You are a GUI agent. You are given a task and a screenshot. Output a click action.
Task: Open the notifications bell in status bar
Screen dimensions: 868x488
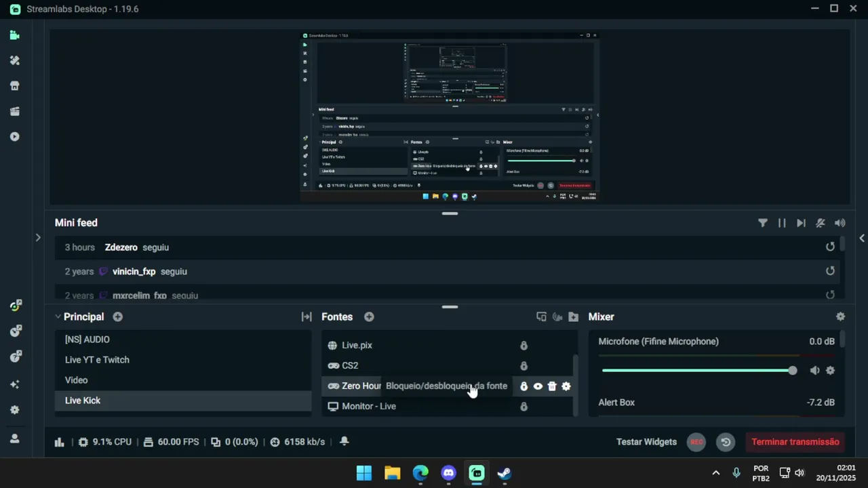344,441
